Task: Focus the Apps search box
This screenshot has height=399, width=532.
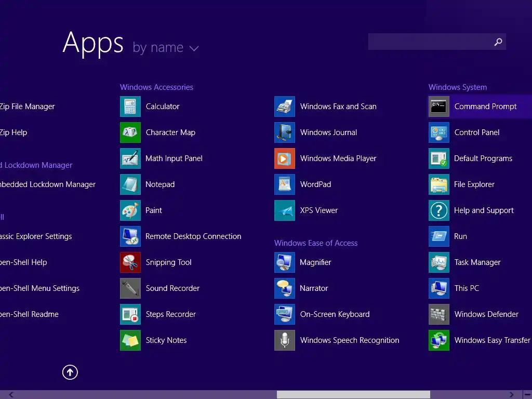Action: tap(437, 42)
